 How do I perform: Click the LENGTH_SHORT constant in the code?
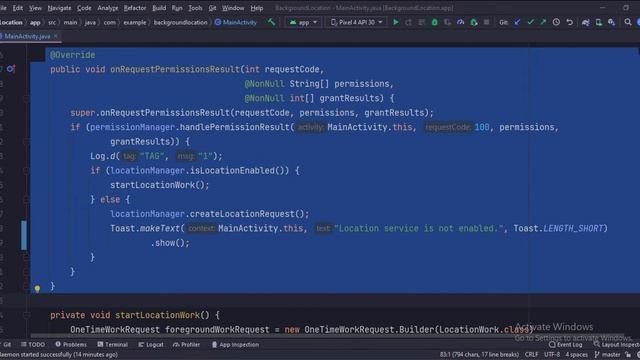point(573,228)
